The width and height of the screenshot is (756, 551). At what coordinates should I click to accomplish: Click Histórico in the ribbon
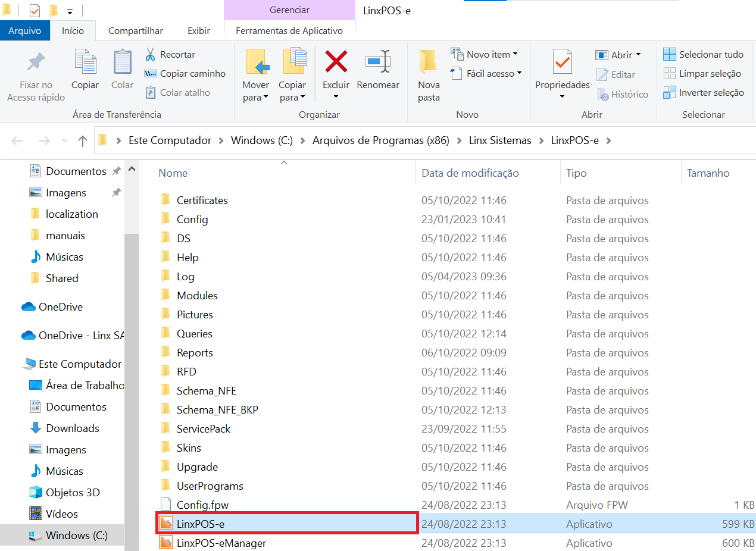[x=622, y=94]
